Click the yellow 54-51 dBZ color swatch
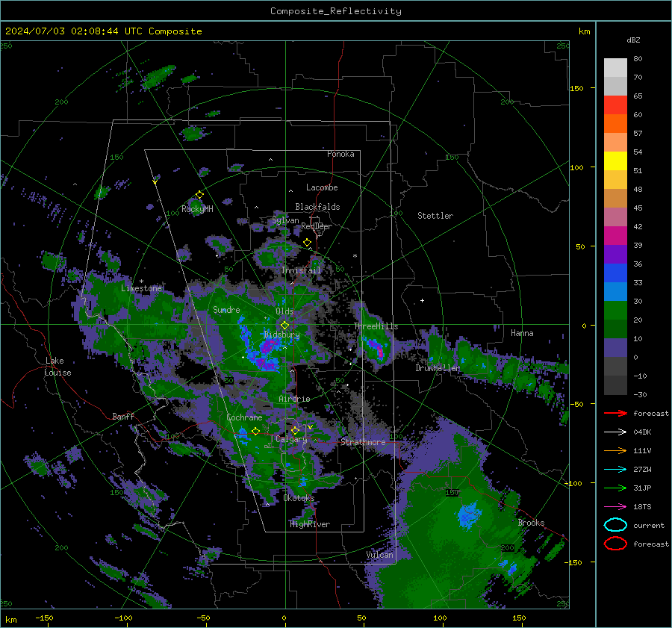Image resolution: width=672 pixels, height=628 pixels. (x=615, y=161)
